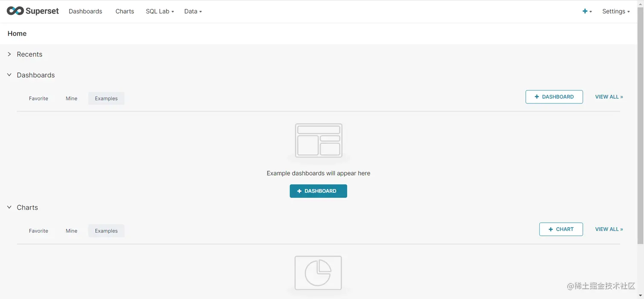This screenshot has width=644, height=299.
Task: Click the outlined + DASHBOARD button
Action: click(x=554, y=97)
